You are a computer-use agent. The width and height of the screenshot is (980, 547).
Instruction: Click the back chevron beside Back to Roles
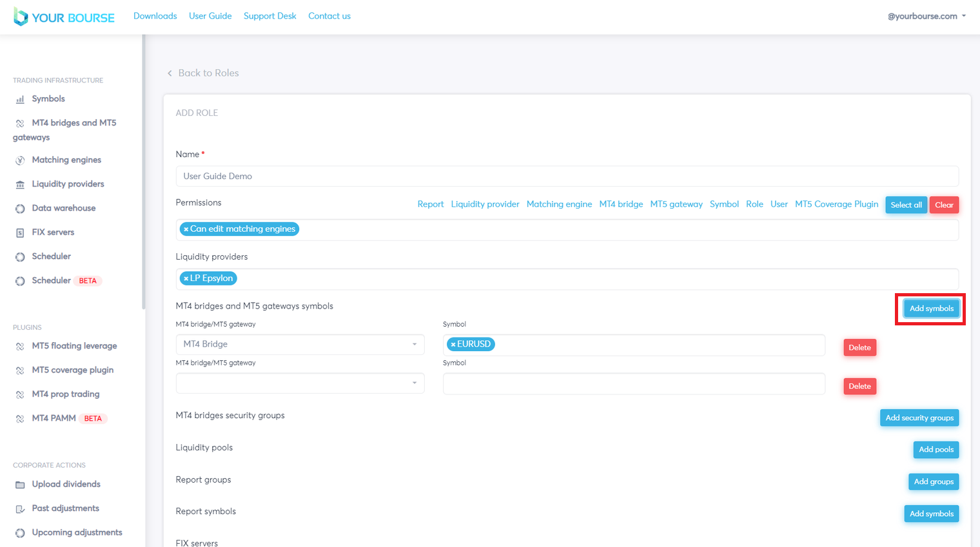(170, 73)
